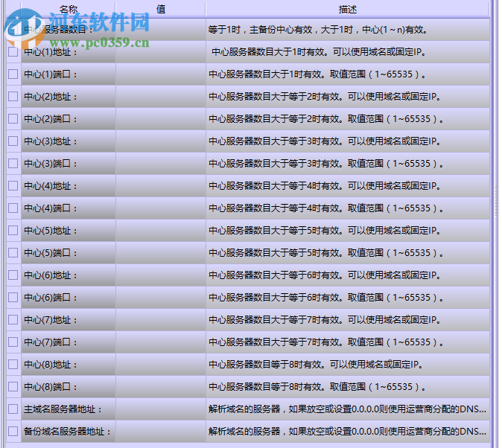Click the 中心(8)端口 value cell

point(161,387)
